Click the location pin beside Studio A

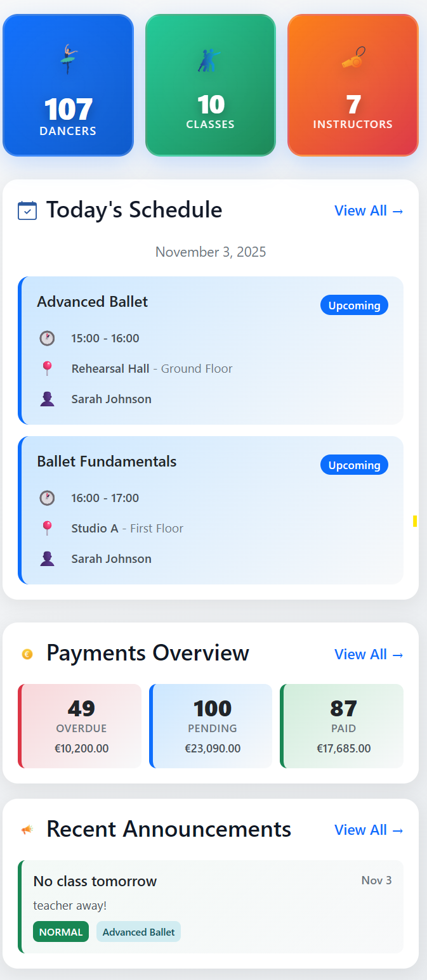[47, 529]
